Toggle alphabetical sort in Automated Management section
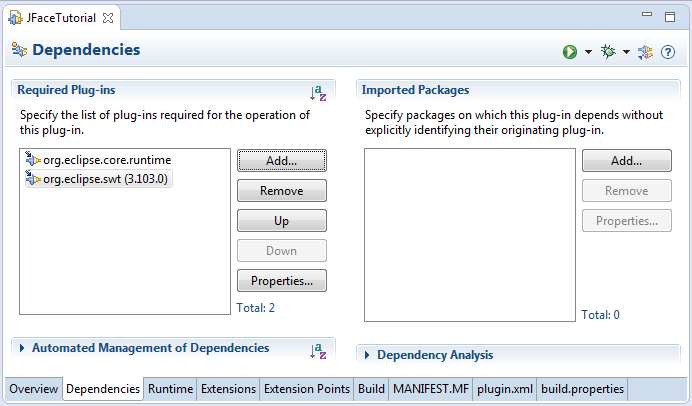 [x=318, y=351]
